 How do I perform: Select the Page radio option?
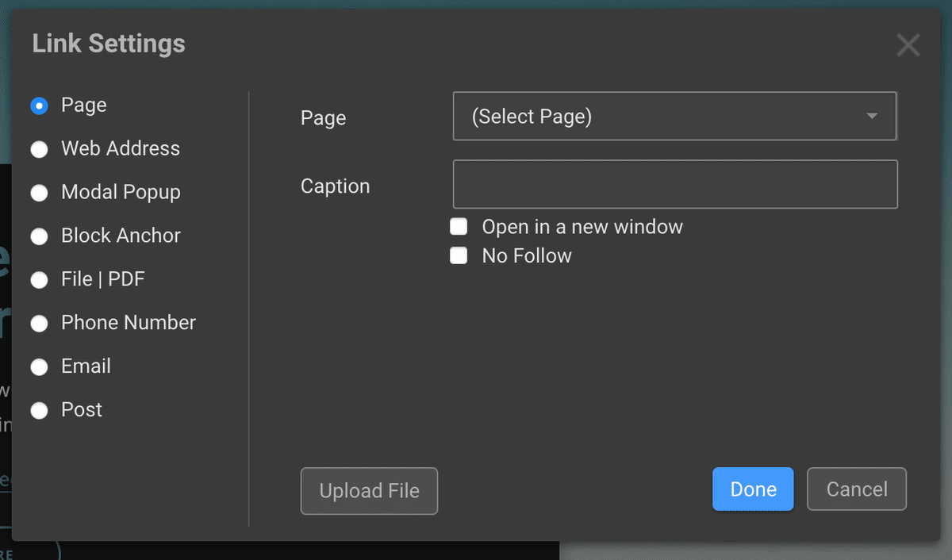coord(39,105)
